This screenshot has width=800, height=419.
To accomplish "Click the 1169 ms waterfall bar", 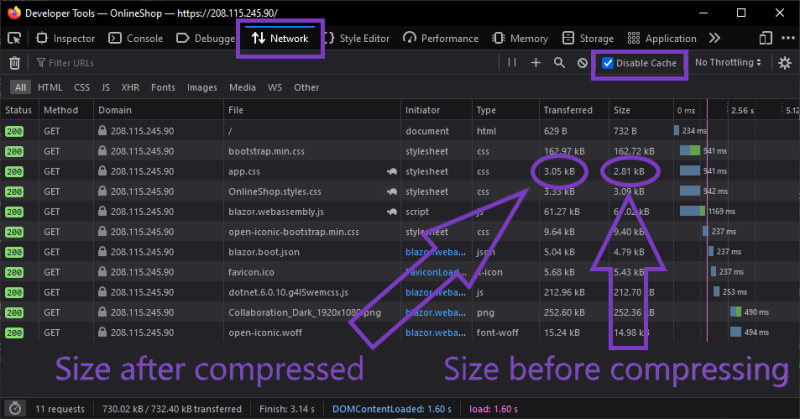I will pyautogui.click(x=692, y=211).
